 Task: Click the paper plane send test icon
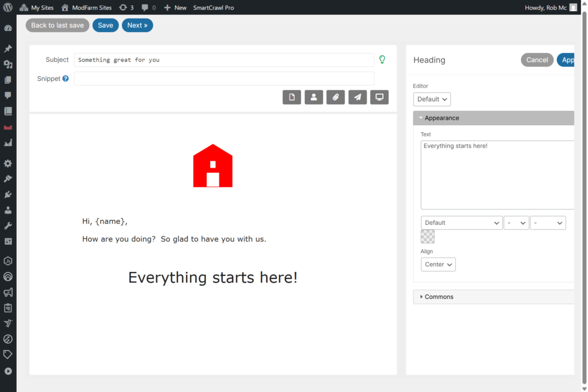pyautogui.click(x=357, y=98)
